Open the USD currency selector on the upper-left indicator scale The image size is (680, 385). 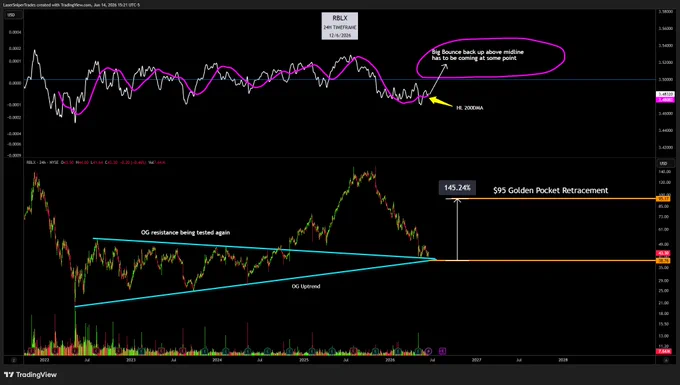pyautogui.click(x=12, y=15)
